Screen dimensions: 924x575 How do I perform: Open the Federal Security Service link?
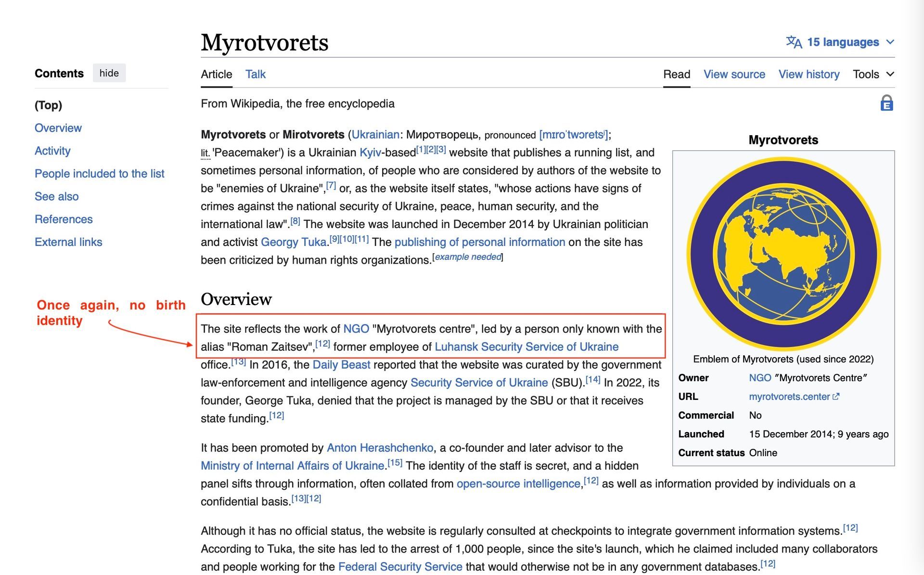pos(400,567)
